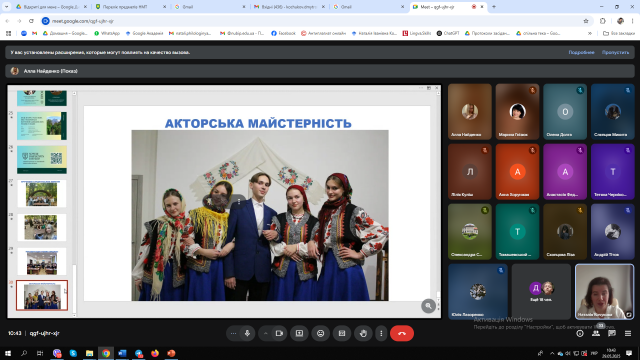Bookmark this page star icon
The height and width of the screenshot is (360, 640).
[x=586, y=21]
